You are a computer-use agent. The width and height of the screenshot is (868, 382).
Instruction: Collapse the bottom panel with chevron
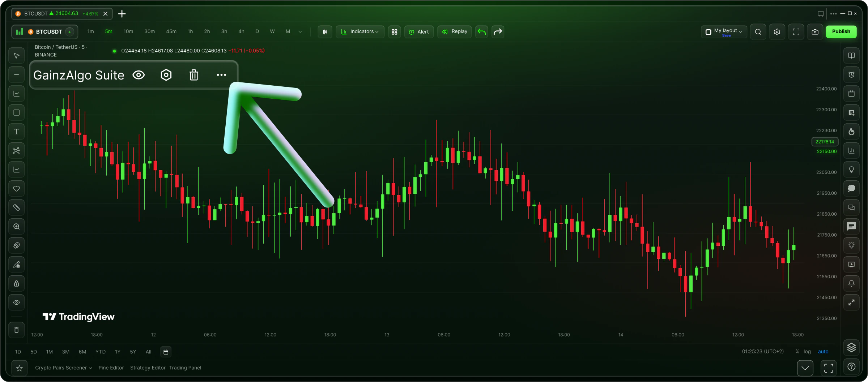click(805, 368)
